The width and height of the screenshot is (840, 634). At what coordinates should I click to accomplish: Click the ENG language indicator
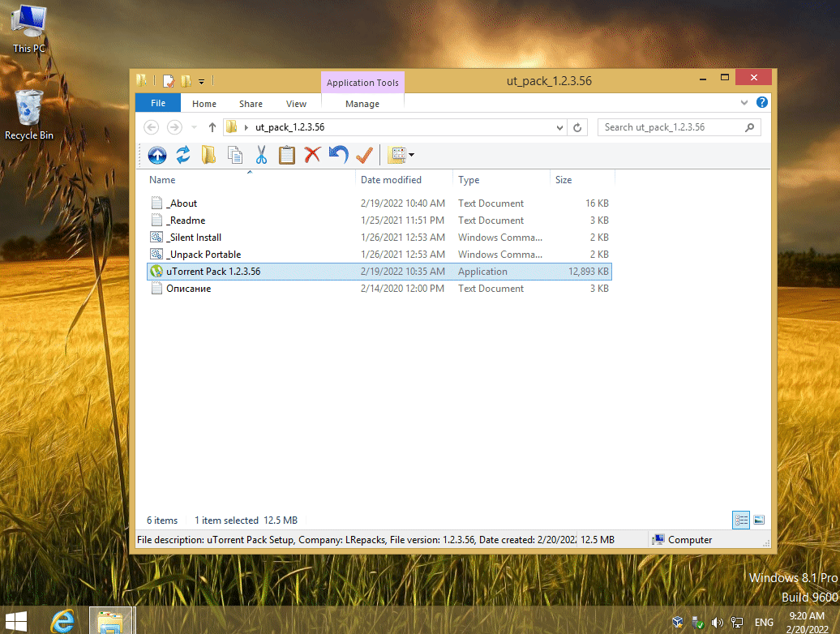(x=764, y=622)
